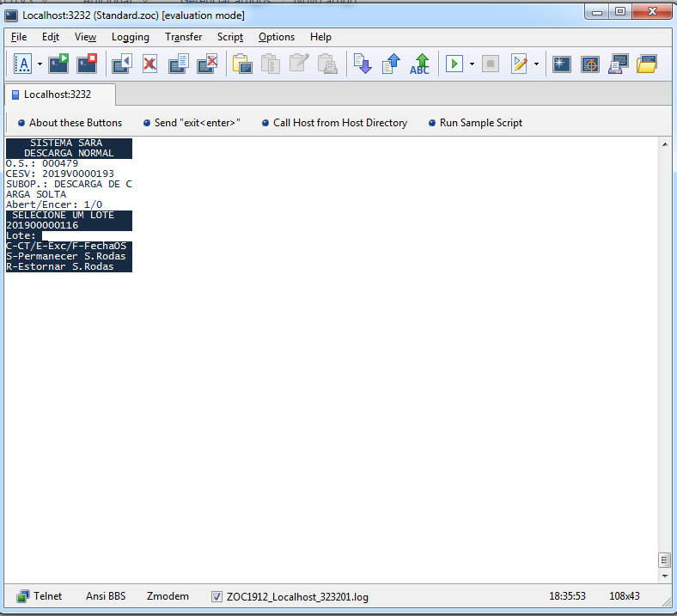
Task: Expand the edit script dropdown arrow
Action: [536, 64]
